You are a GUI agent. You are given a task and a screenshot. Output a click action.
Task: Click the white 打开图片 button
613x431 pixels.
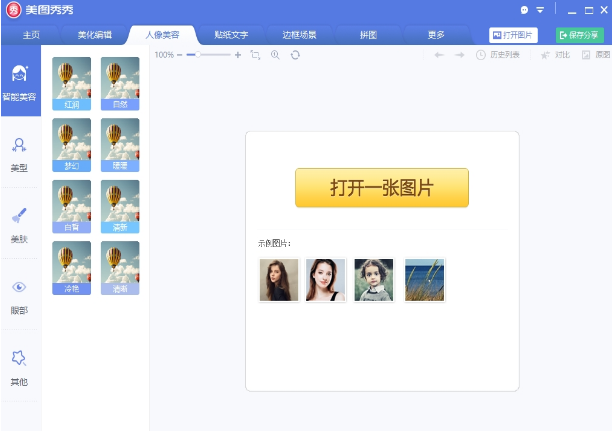point(513,35)
